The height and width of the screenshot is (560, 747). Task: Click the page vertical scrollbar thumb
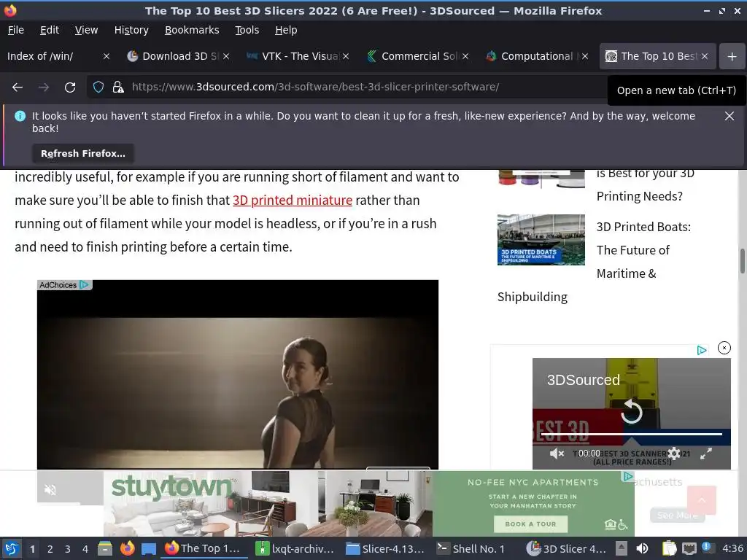coord(742,260)
